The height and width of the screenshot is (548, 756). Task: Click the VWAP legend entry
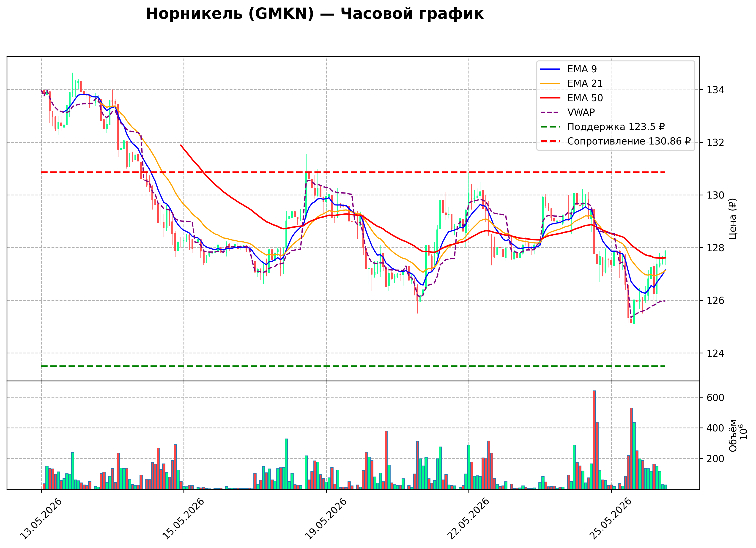click(567, 112)
